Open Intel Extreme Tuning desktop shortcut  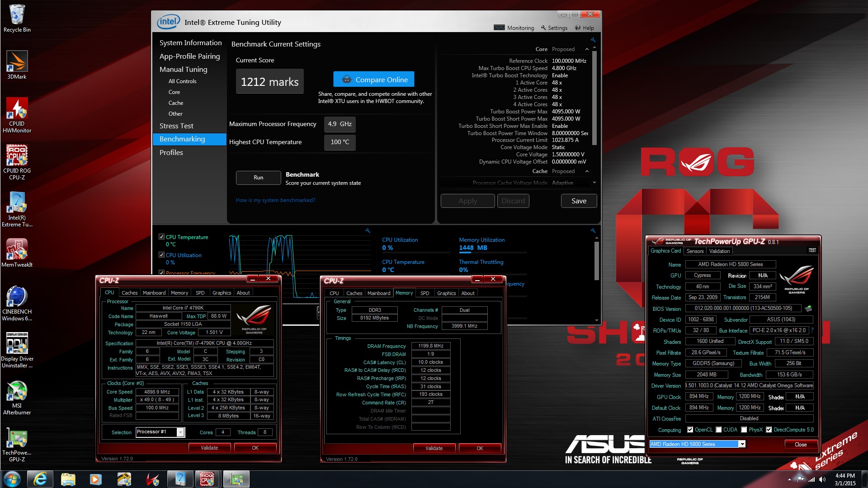[17, 209]
